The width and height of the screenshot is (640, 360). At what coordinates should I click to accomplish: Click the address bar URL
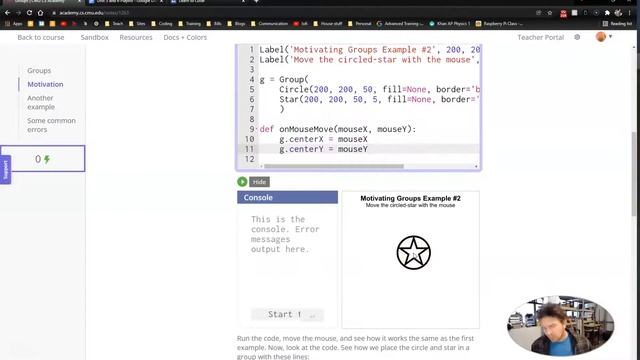coord(94,13)
